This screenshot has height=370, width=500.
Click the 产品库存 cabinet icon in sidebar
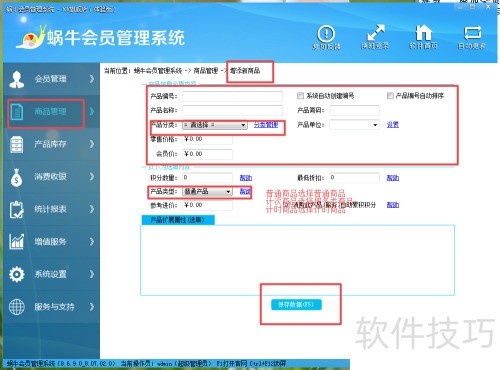(17, 144)
